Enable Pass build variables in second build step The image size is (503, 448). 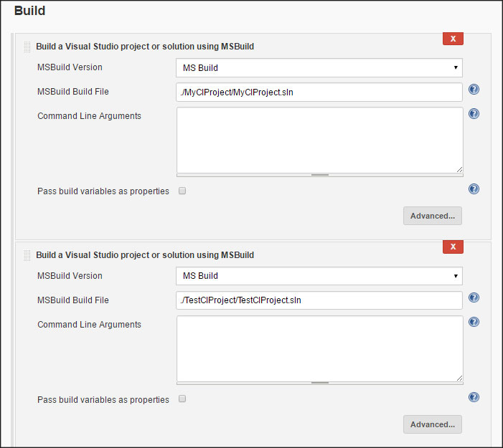182,399
